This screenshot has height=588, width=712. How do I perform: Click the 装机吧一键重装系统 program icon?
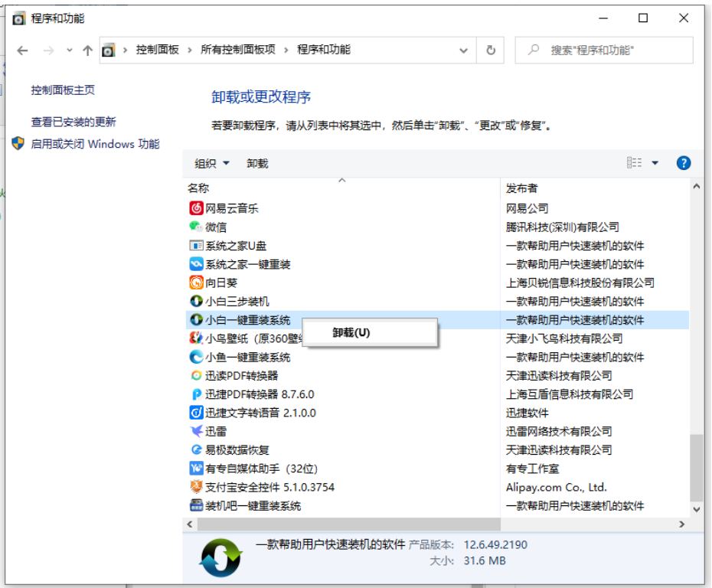pos(196,505)
